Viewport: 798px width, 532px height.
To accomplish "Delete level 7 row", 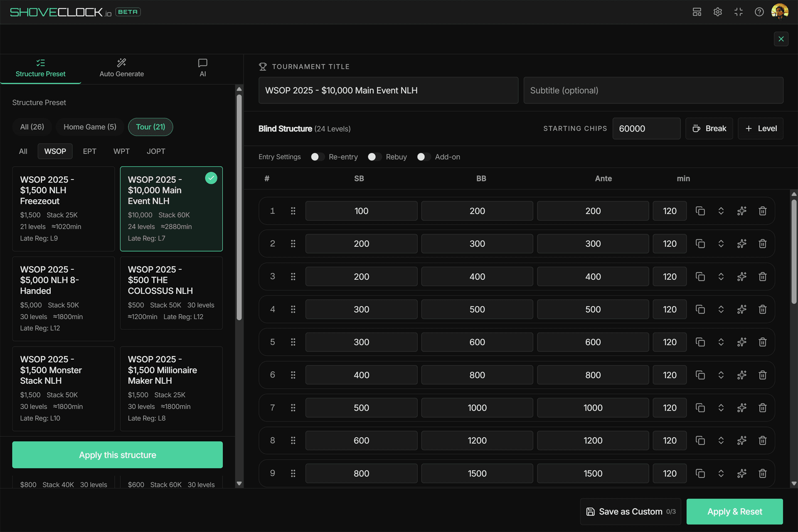I will pos(763,408).
